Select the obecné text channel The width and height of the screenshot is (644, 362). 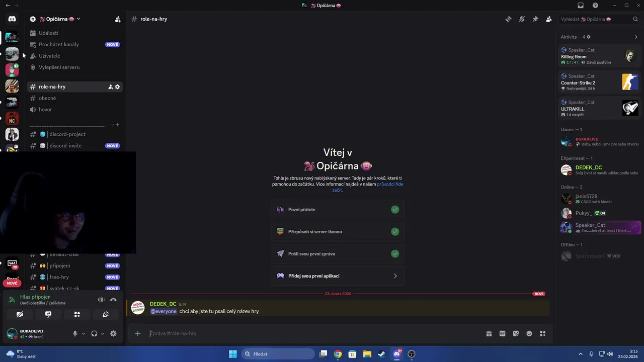tap(74, 98)
